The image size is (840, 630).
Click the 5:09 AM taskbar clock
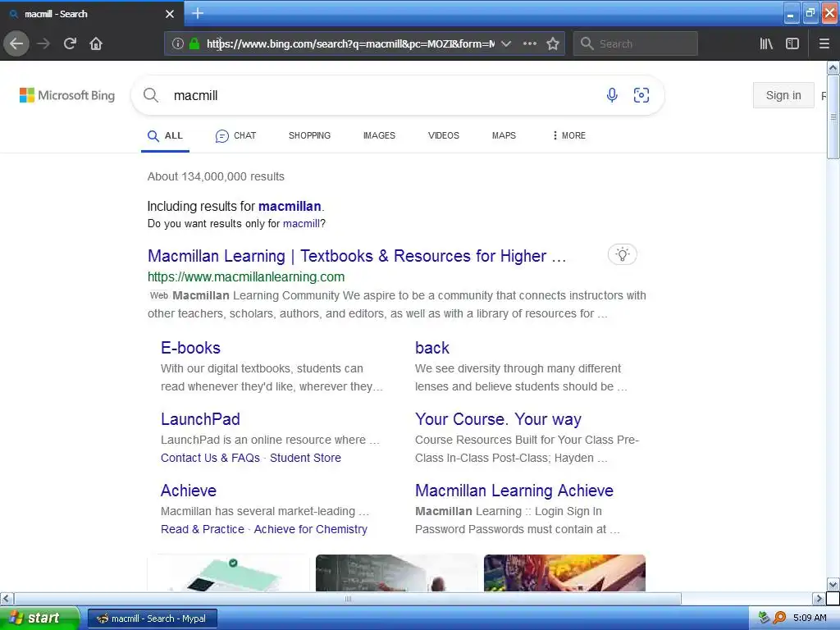[810, 619]
